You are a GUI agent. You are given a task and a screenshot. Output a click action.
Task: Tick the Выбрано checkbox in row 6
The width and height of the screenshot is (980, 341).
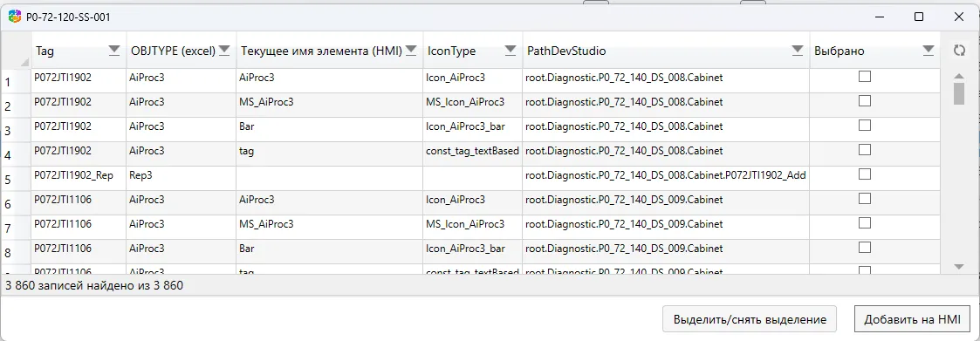point(865,199)
